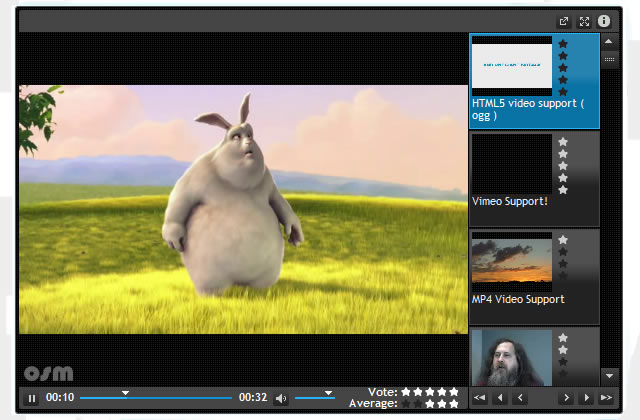This screenshot has width=640, height=420.
Task: Show the player info
Action: (604, 21)
